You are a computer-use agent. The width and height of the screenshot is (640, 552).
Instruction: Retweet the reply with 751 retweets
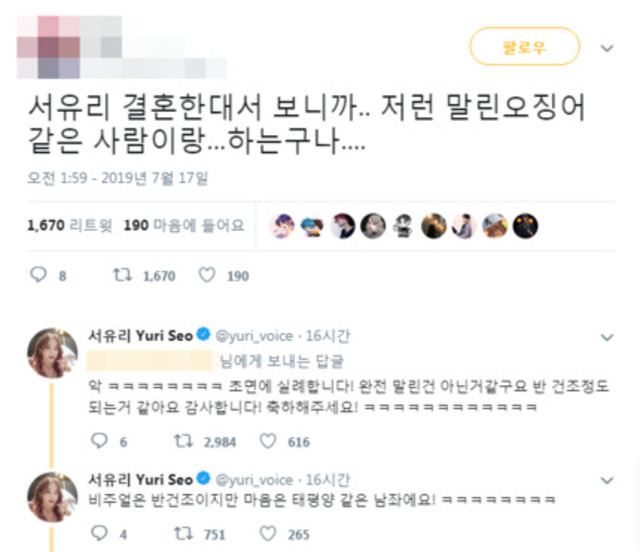coord(183,533)
